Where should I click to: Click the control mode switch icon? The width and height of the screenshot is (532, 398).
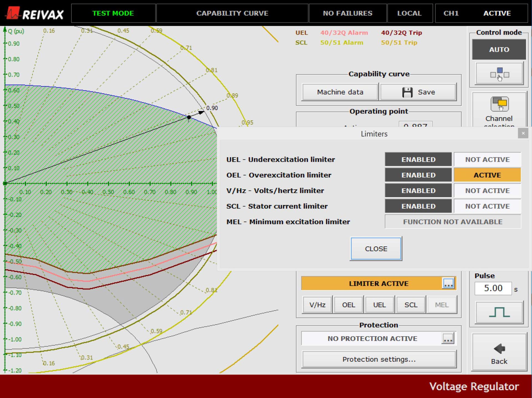coord(499,74)
